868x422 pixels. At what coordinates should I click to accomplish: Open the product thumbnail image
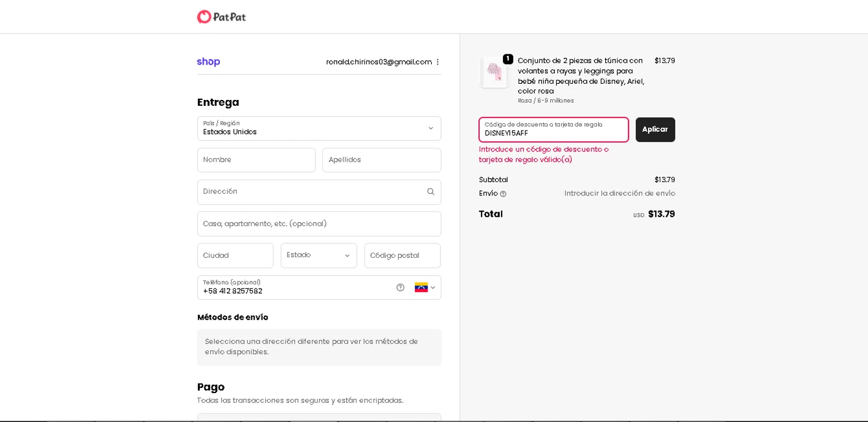click(494, 72)
